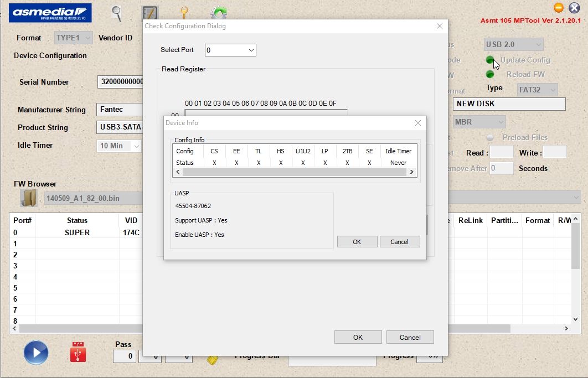Click down arrow of port table scrollbar
The height and width of the screenshot is (378, 588).
tap(576, 319)
